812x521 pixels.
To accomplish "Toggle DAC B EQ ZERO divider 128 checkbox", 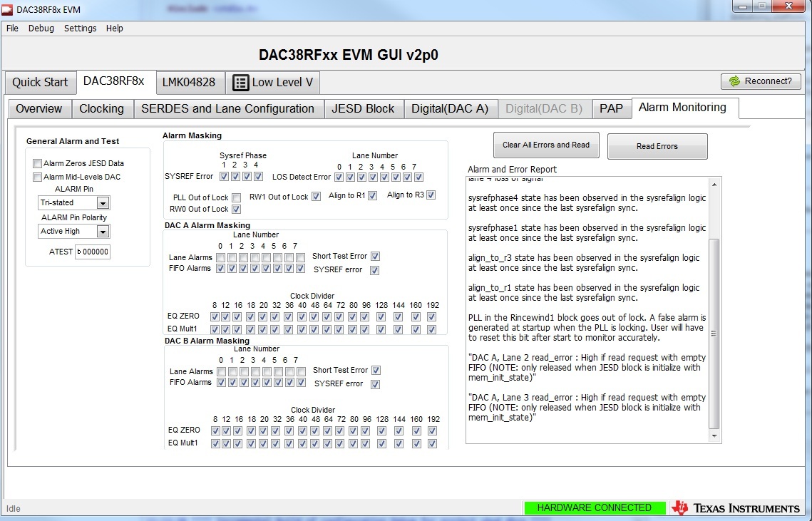I will [381, 430].
